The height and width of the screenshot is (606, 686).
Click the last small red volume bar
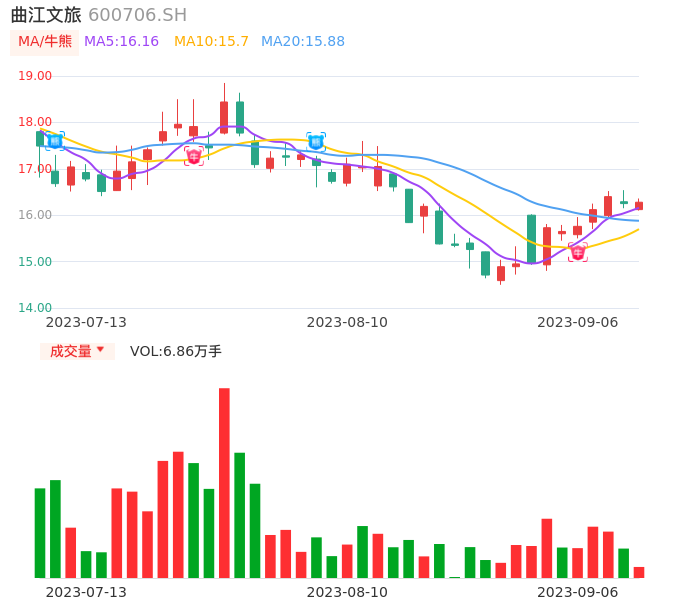pos(639,573)
